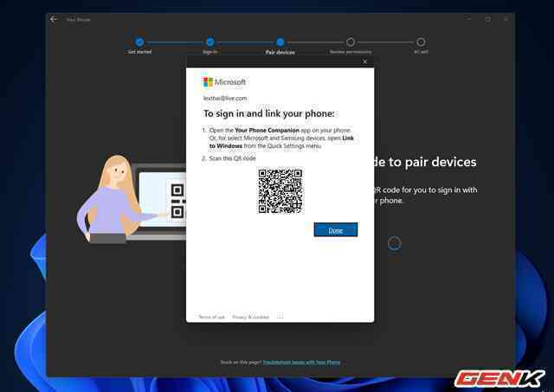The width and height of the screenshot is (554, 392).
Task: Select the Get started step circle
Action: point(139,42)
